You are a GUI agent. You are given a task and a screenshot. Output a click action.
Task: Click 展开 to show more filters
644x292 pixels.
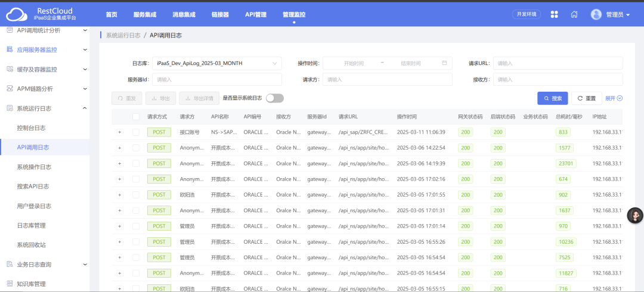pos(614,98)
